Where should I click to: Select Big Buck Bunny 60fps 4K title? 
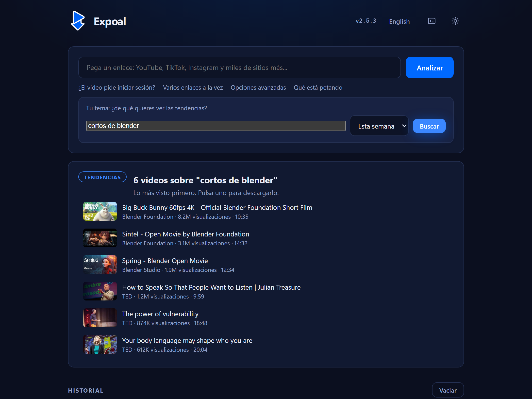pyautogui.click(x=217, y=208)
